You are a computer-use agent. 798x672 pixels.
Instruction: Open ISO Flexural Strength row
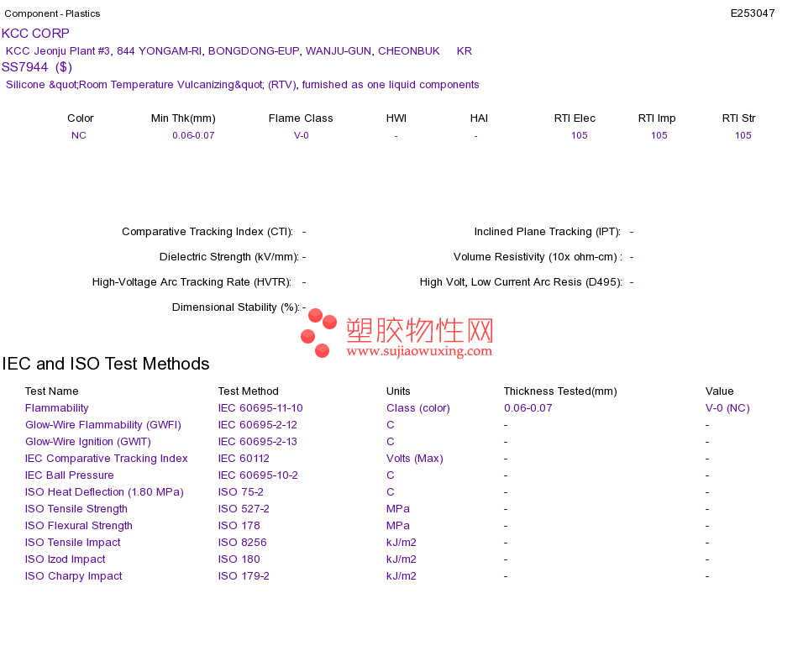point(79,525)
